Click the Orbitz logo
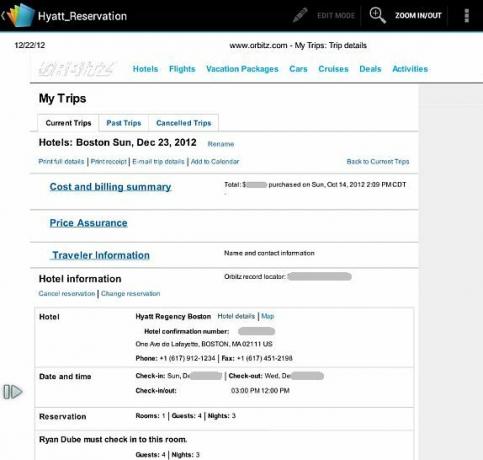 pyautogui.click(x=77, y=69)
